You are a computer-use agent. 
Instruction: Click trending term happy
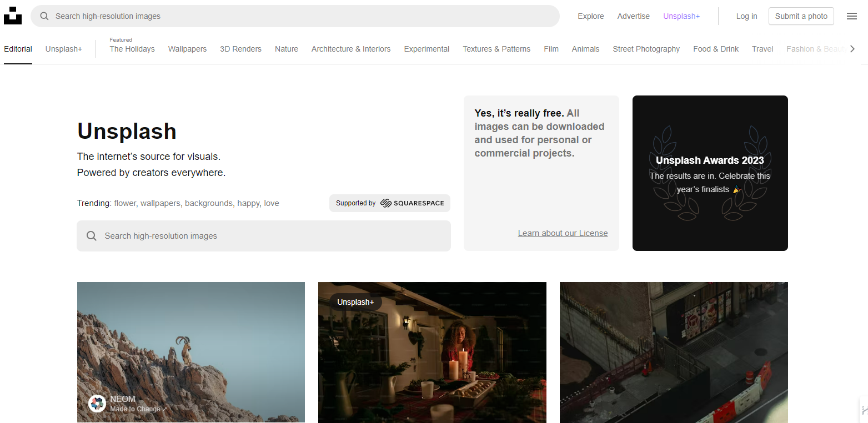[x=248, y=203]
